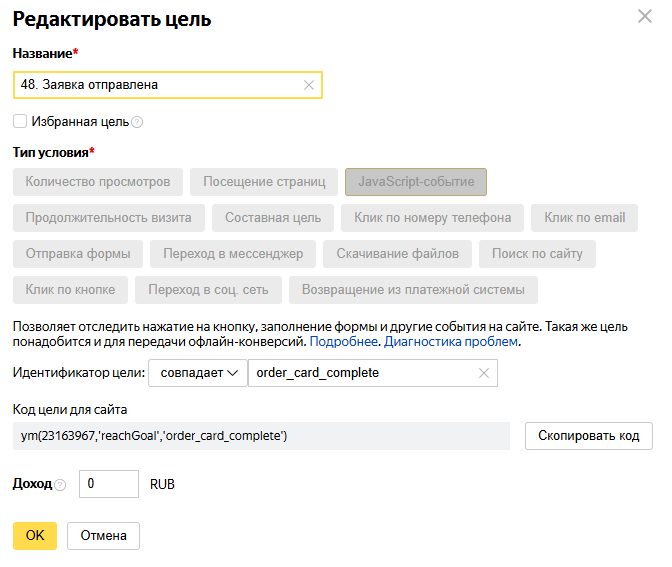Click the Скопировать код button
The width and height of the screenshot is (672, 567).
click(x=589, y=436)
